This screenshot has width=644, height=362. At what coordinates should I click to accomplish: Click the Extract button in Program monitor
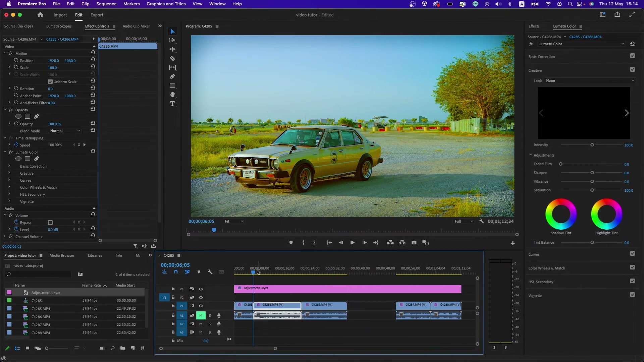click(x=402, y=243)
